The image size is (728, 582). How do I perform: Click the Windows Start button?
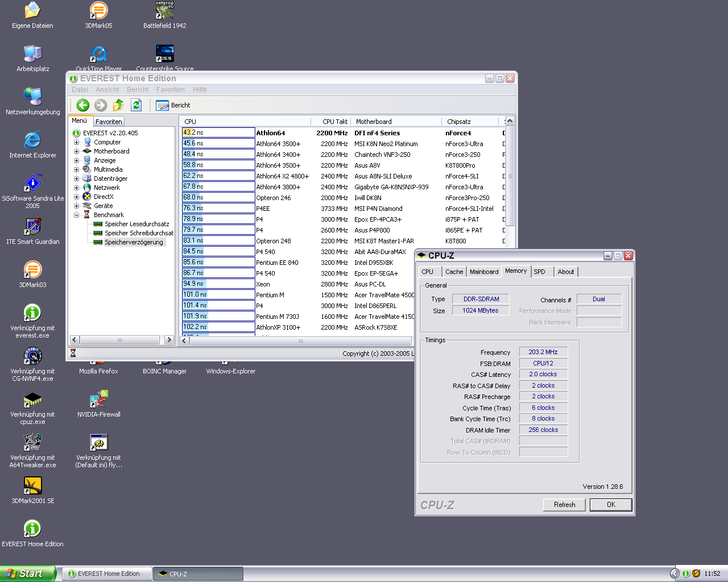click(27, 573)
